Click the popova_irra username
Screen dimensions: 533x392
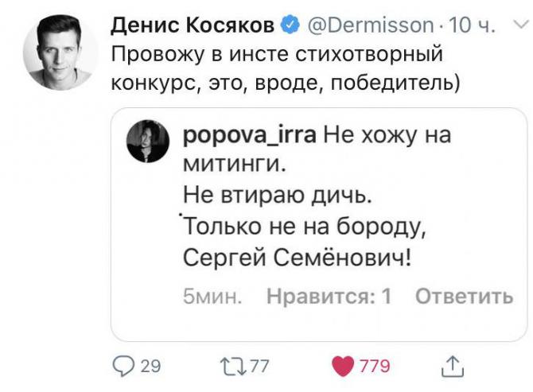point(250,135)
